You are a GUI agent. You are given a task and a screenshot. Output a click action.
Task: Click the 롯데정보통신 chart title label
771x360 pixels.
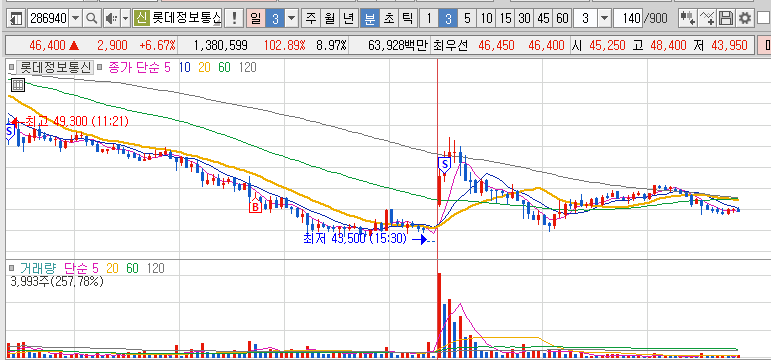point(54,68)
